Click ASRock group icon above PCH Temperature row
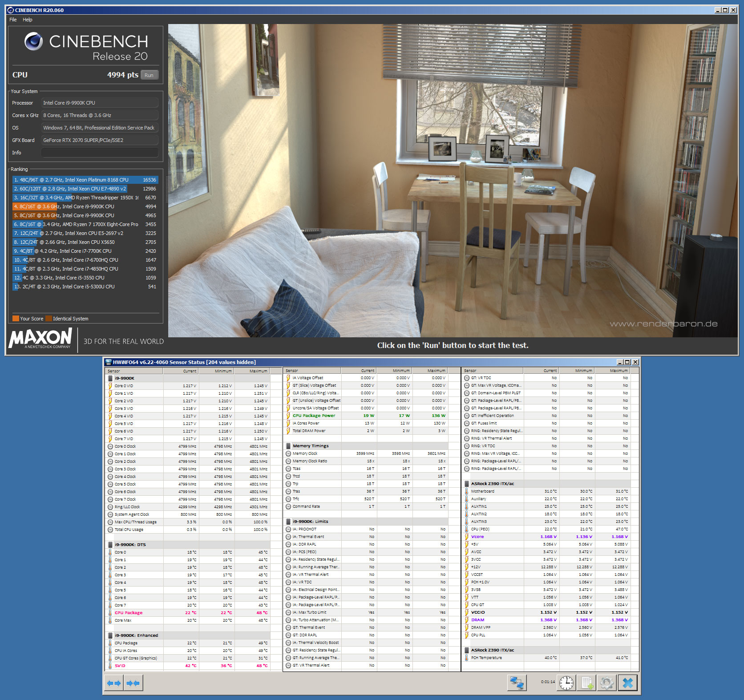This screenshot has width=744, height=700. point(467,650)
